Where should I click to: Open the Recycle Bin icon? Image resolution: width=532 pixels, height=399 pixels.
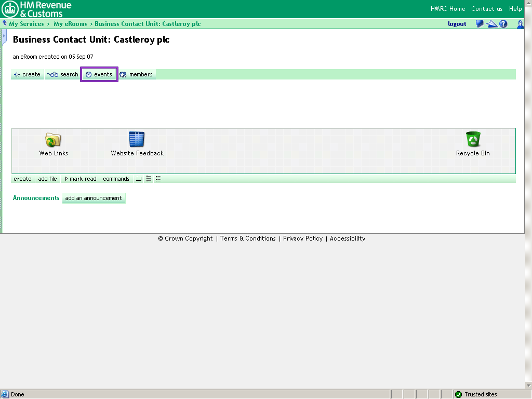pyautogui.click(x=473, y=139)
